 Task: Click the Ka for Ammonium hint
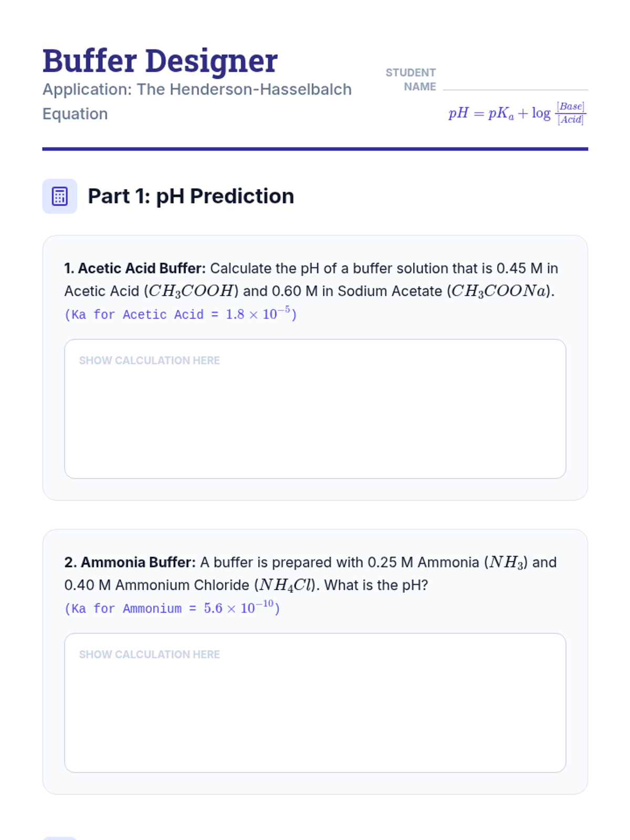[172, 608]
